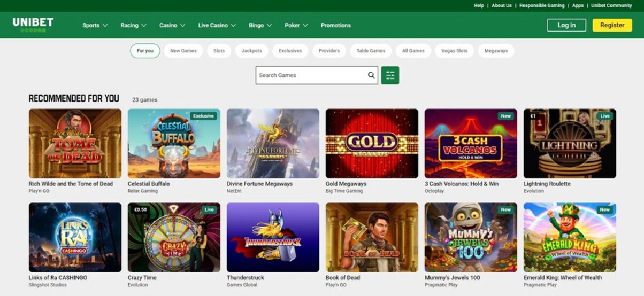
Task: Open the Celestial Buffalo game thumbnail
Action: tap(174, 143)
